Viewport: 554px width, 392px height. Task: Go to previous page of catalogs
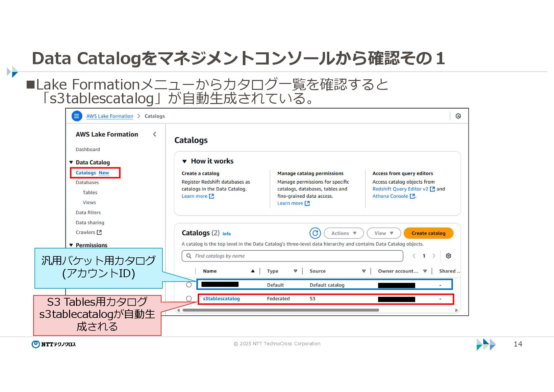point(414,256)
